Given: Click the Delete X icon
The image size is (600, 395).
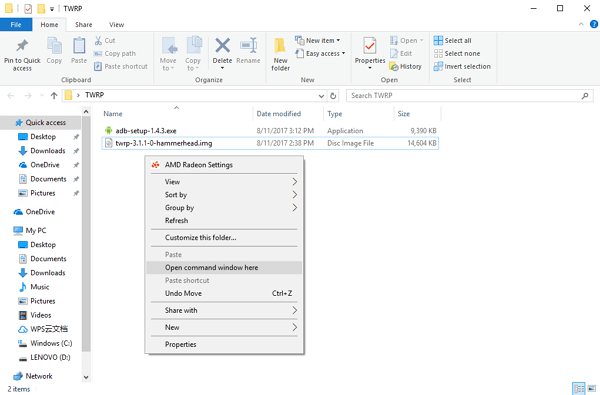Looking at the screenshot, I should click(222, 46).
